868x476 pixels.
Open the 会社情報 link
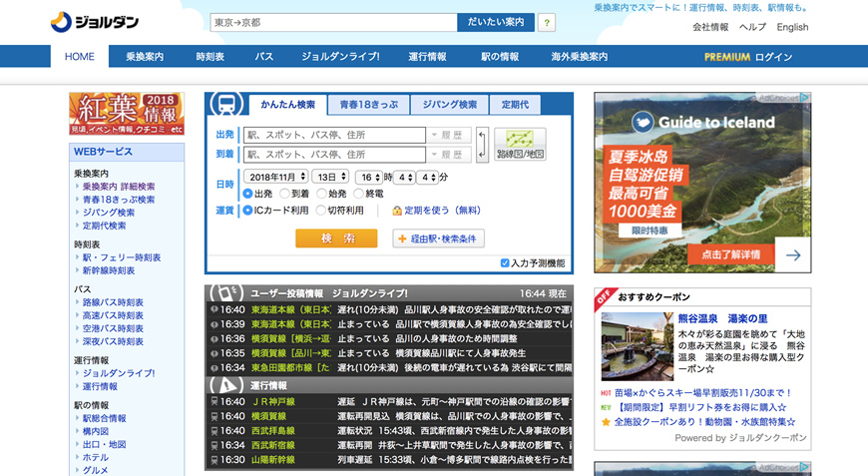(710, 27)
